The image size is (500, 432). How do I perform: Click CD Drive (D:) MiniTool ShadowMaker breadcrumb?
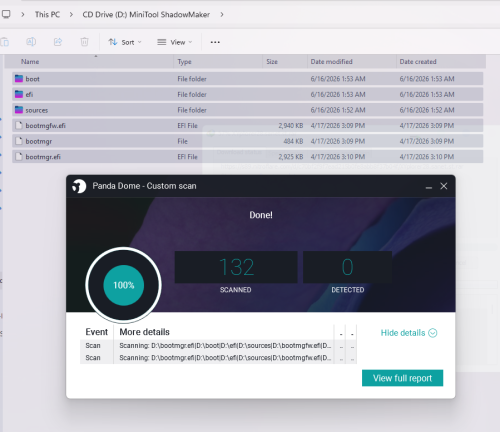146,14
